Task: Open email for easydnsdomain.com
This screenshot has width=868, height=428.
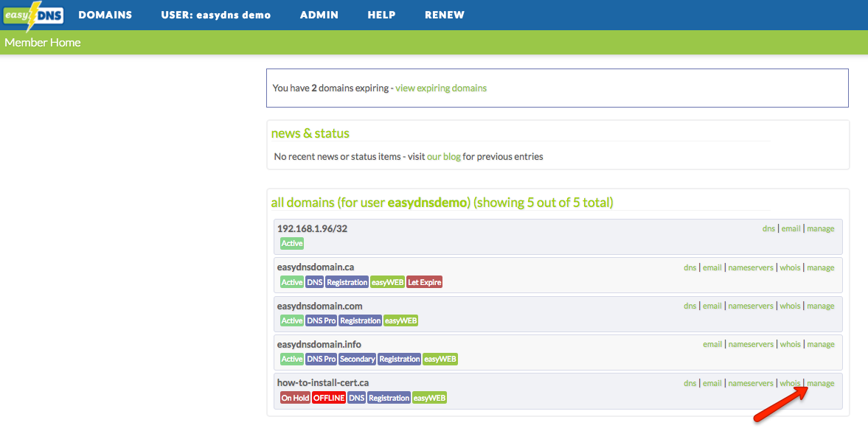Action: [x=712, y=306]
